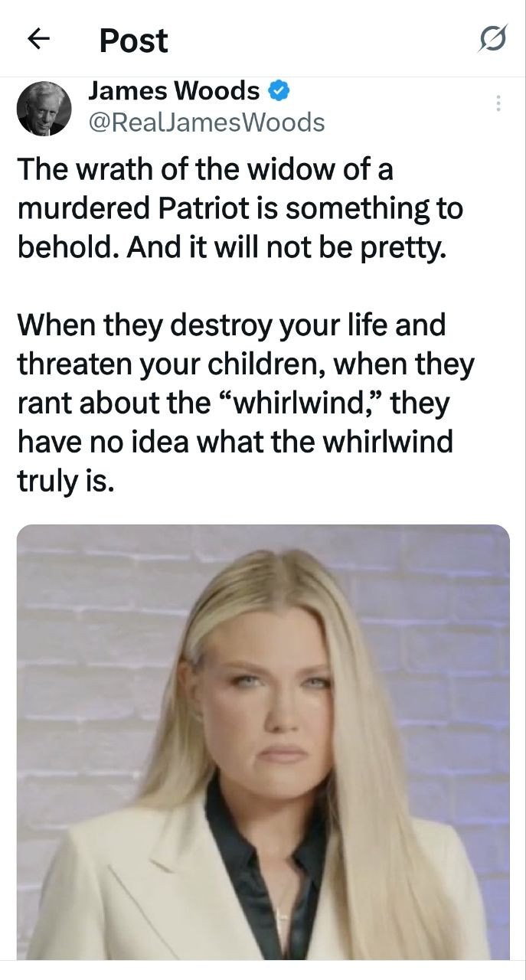Image resolution: width=526 pixels, height=980 pixels.
Task: Go back using the left arrow
Action: (38, 39)
